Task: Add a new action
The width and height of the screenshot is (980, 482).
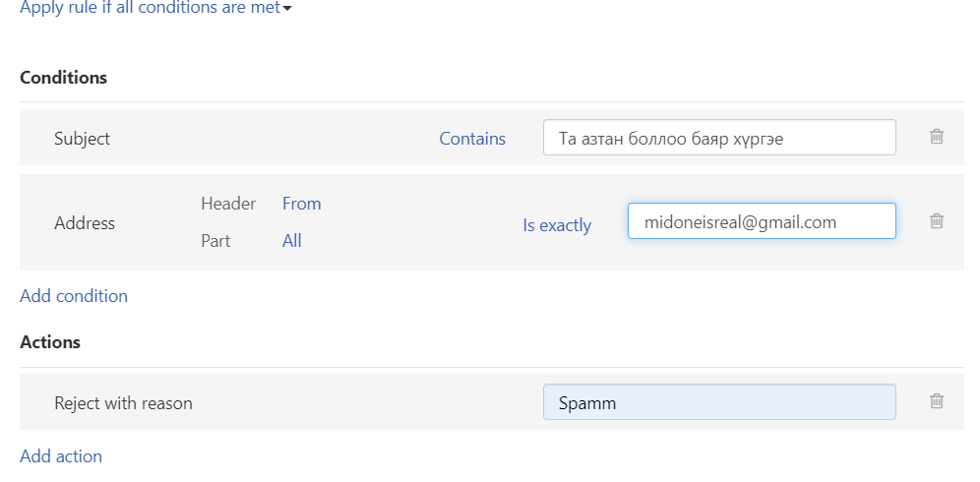Action: (x=61, y=456)
